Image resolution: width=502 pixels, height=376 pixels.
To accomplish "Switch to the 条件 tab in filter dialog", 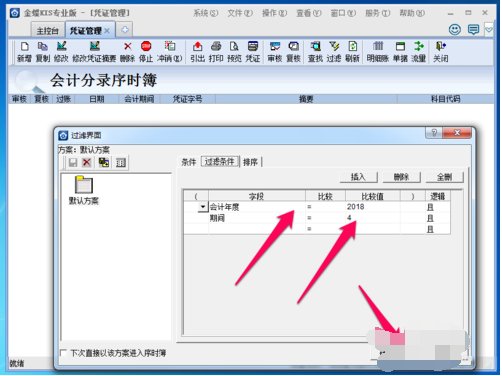I will 189,162.
